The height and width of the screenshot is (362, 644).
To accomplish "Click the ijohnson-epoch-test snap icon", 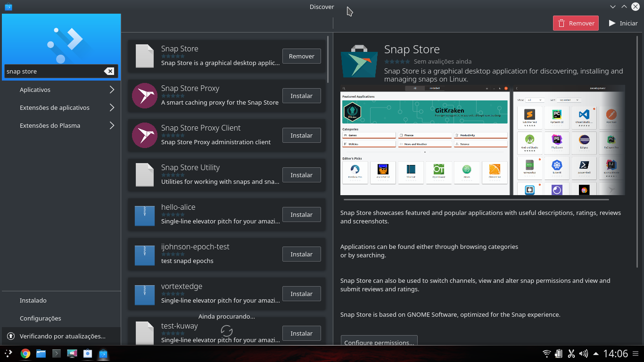I will point(144,254).
